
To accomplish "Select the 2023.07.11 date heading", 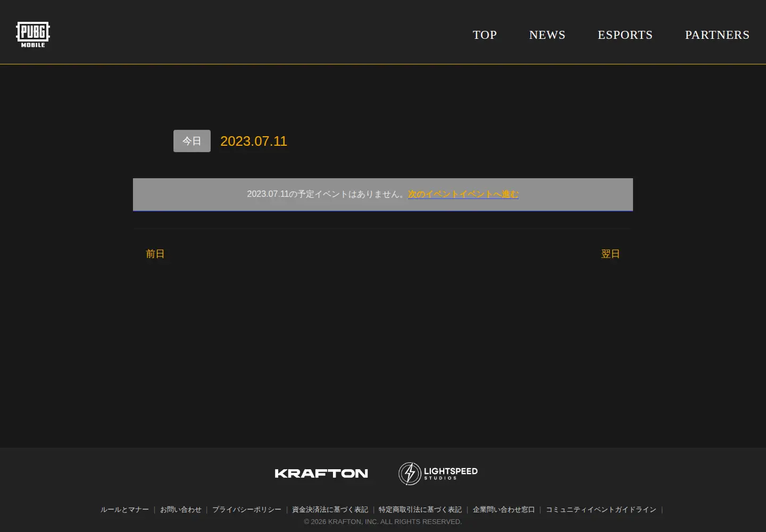I will 254,141.
